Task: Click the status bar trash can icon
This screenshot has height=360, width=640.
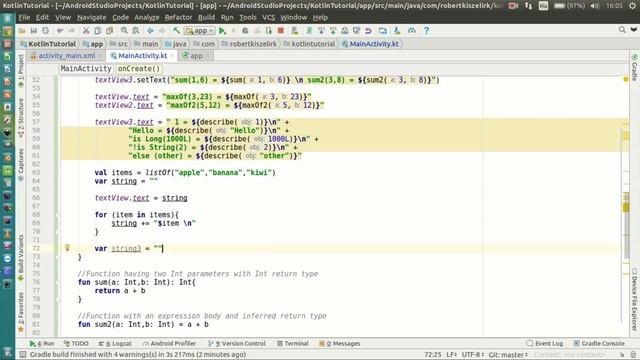Action: coord(633,354)
